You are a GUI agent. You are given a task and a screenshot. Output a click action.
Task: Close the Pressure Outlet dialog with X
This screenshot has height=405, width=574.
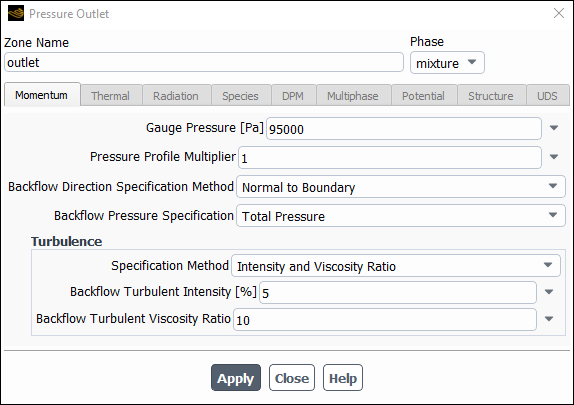pos(559,14)
